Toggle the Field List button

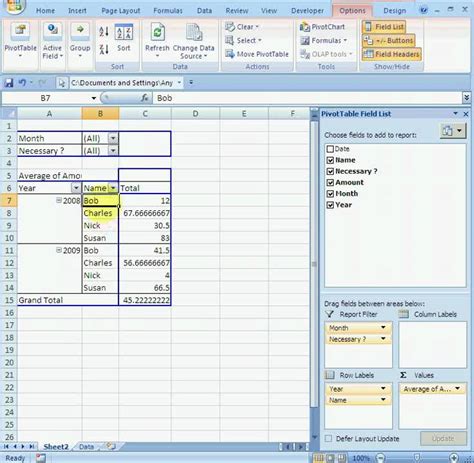pyautogui.click(x=384, y=26)
